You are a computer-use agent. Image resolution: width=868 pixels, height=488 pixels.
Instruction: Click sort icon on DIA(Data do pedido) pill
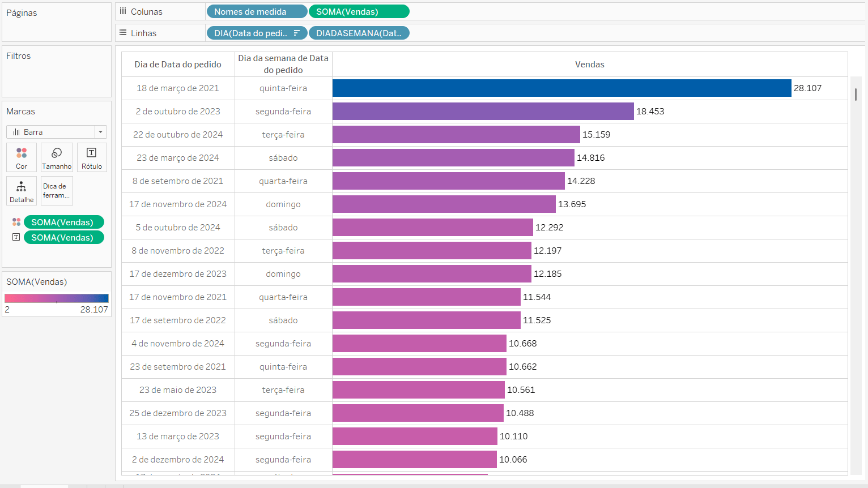point(296,33)
